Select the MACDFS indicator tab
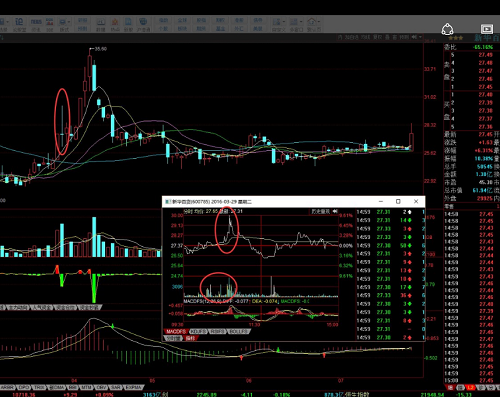Viewport: 500px width, 397px height. [176, 332]
